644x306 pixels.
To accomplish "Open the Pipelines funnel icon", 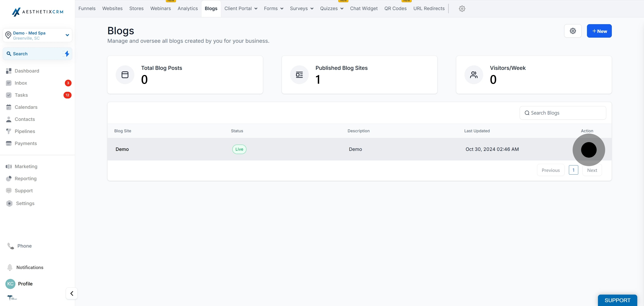I will click(x=9, y=131).
